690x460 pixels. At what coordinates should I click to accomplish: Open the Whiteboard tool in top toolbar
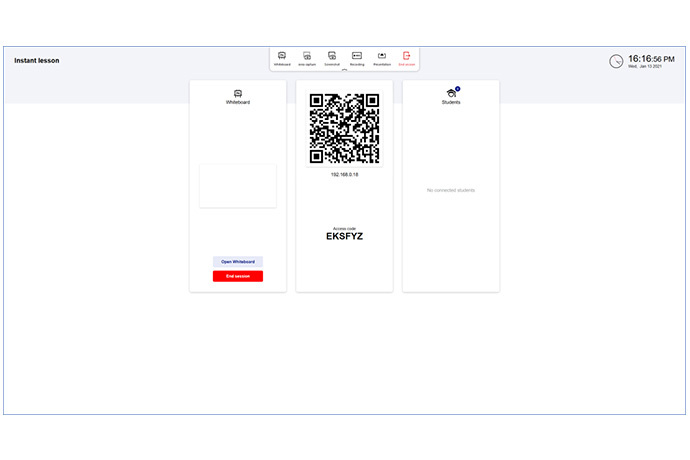tap(282, 58)
